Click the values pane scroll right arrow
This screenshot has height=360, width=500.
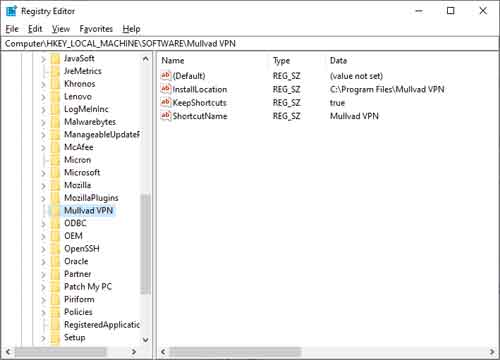click(492, 352)
